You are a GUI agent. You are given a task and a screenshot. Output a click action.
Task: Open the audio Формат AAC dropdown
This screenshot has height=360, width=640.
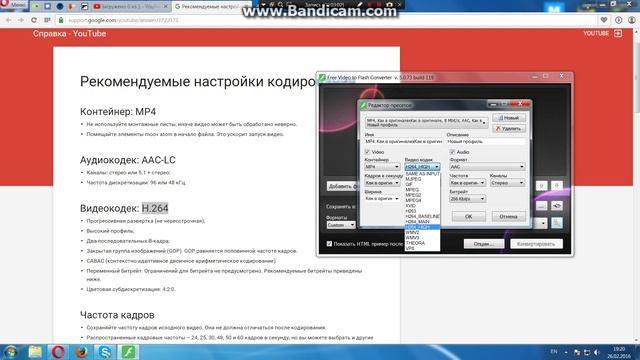pos(487,167)
